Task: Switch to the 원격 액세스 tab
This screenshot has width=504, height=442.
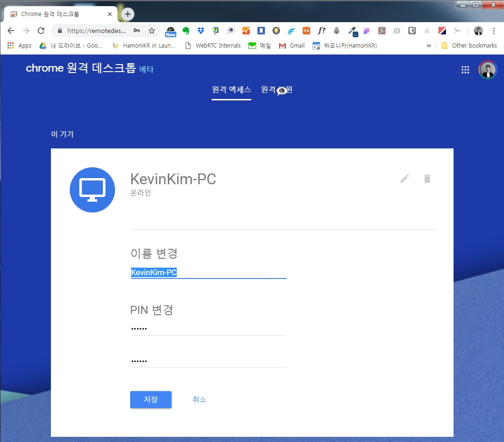Action: coord(231,90)
